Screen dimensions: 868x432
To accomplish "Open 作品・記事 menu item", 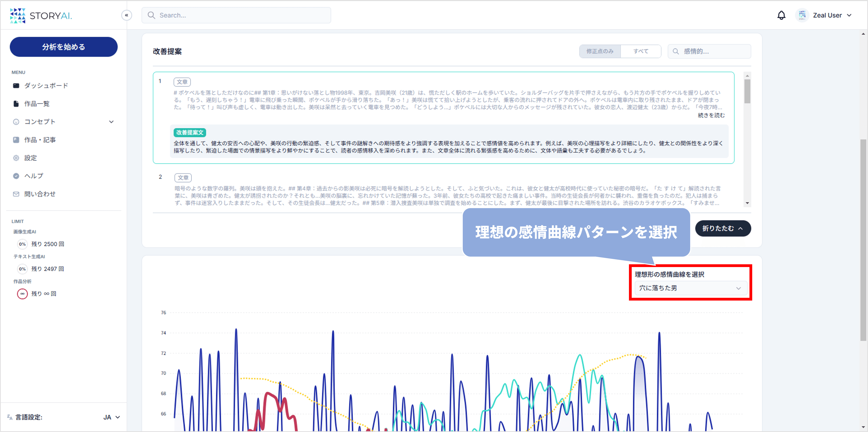I will tap(40, 140).
